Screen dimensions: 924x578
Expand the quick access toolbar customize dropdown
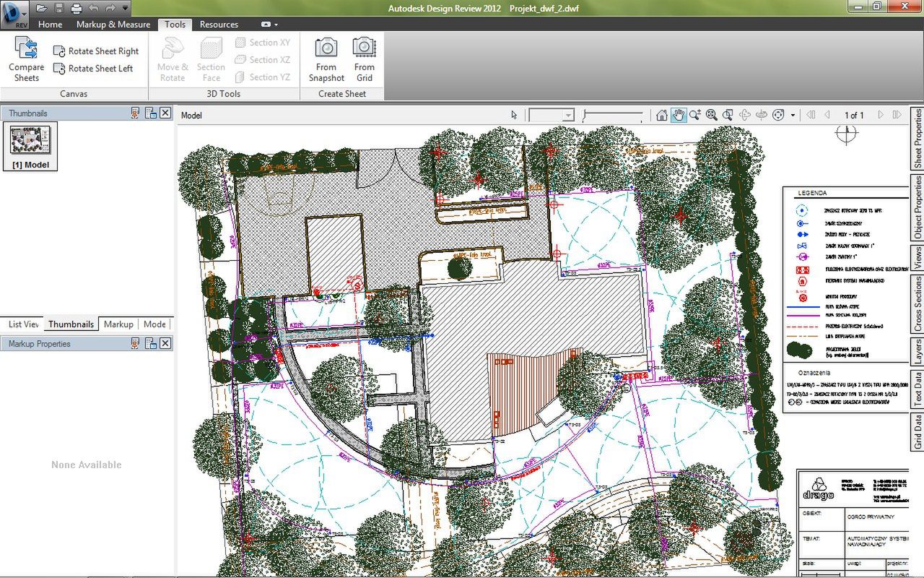[x=126, y=8]
